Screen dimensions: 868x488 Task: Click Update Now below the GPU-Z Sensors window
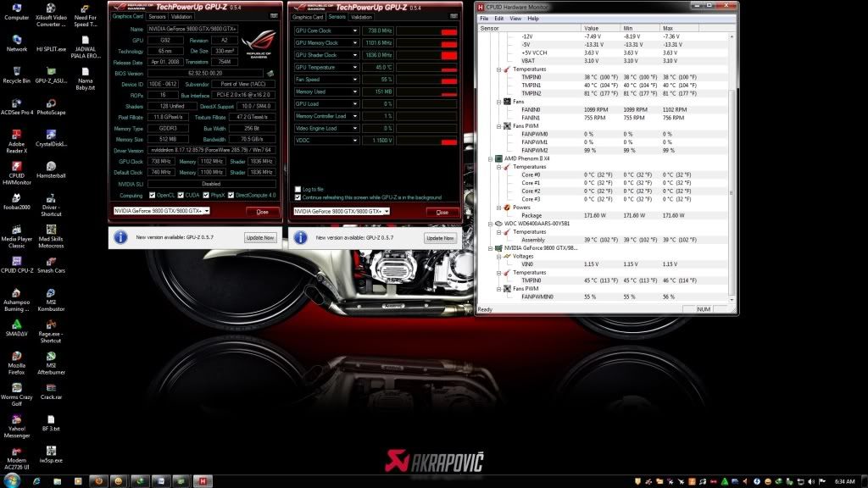pos(440,238)
